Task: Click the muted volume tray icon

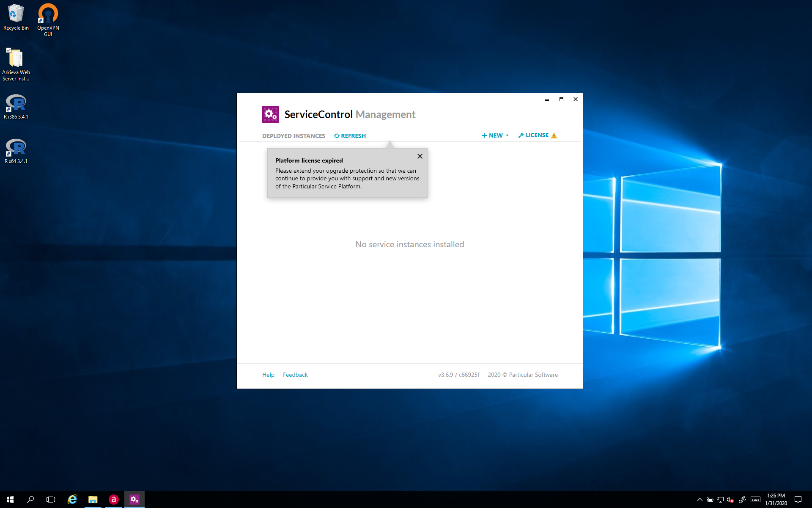Action: [730, 500]
